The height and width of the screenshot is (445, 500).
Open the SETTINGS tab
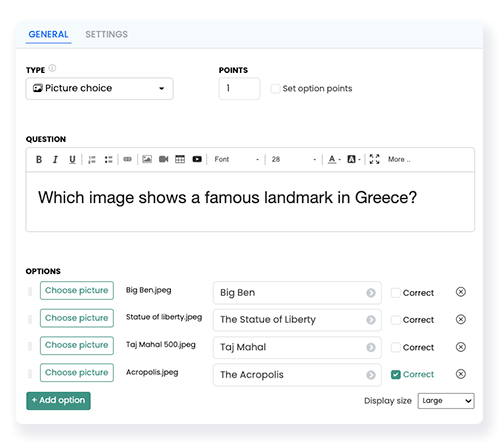[x=106, y=34]
